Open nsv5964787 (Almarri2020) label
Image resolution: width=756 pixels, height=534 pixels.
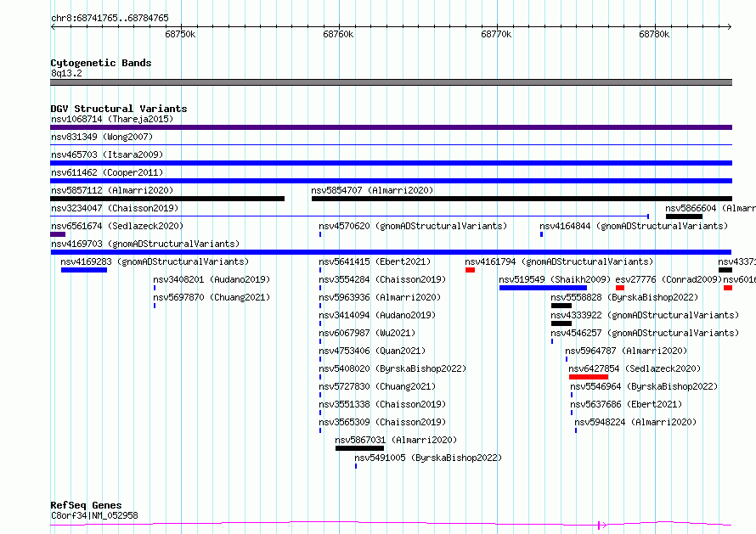626,351
